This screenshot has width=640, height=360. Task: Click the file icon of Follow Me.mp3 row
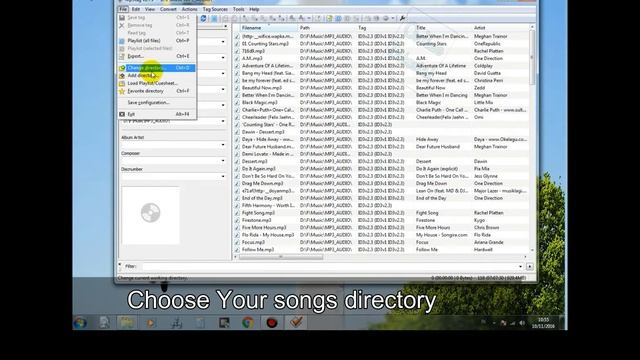237,249
